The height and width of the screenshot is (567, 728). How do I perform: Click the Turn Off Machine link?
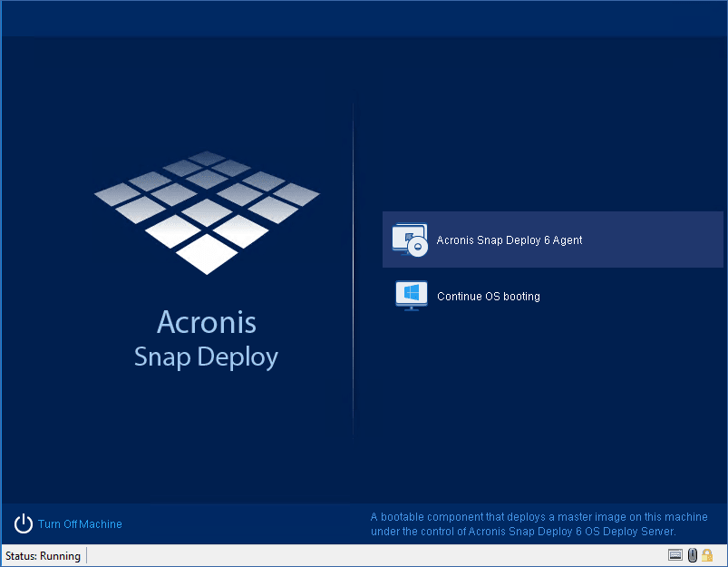pyautogui.click(x=79, y=524)
